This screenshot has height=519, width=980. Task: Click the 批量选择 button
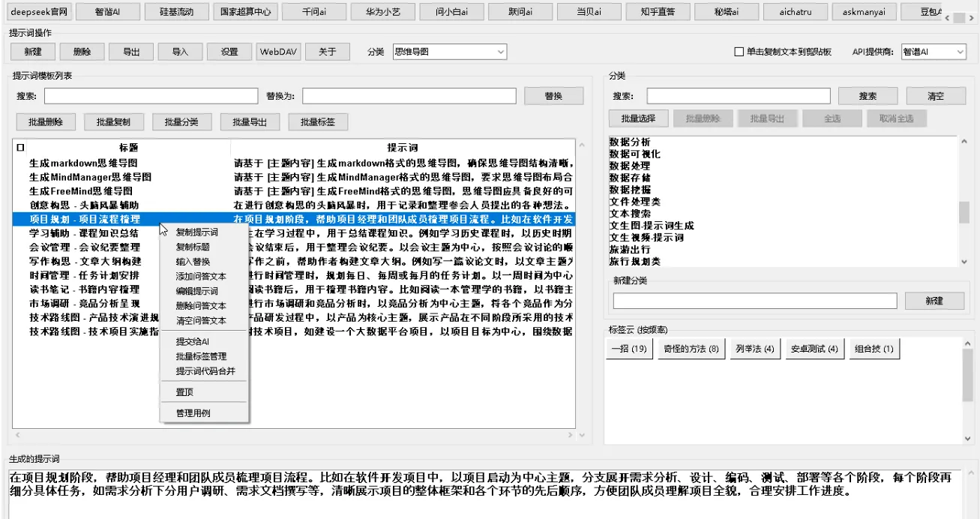tap(638, 118)
